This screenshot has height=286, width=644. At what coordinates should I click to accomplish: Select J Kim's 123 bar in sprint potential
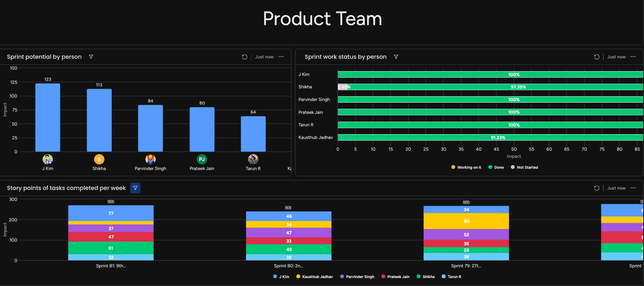tap(47, 117)
